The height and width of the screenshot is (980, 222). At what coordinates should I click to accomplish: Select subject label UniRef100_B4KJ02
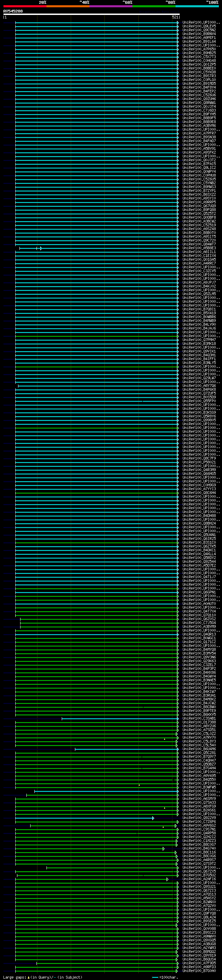(199, 286)
